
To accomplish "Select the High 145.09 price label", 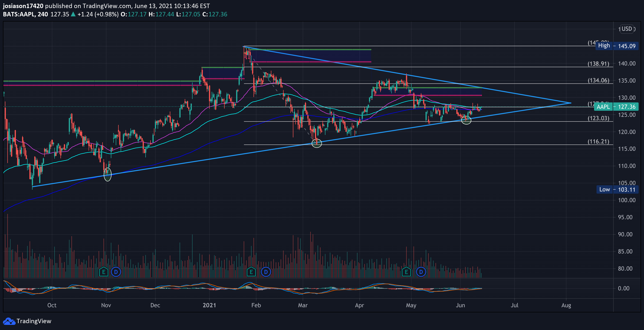I will [x=617, y=46].
